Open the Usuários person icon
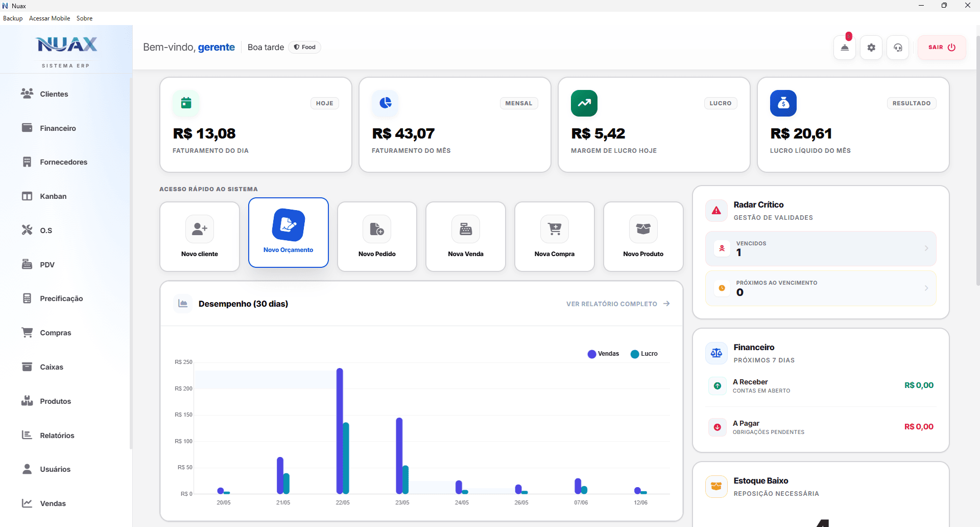Screen dimensions: 980x527 27,469
